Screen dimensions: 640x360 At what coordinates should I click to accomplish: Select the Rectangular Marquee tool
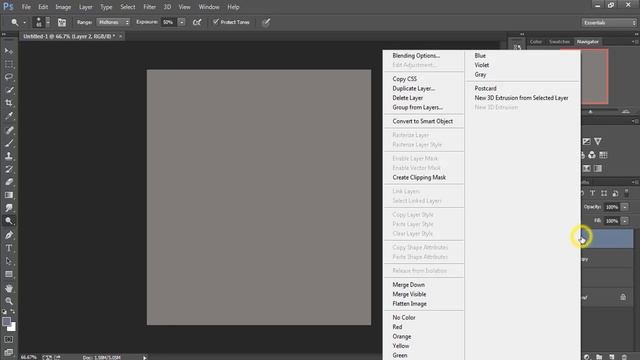9,64
